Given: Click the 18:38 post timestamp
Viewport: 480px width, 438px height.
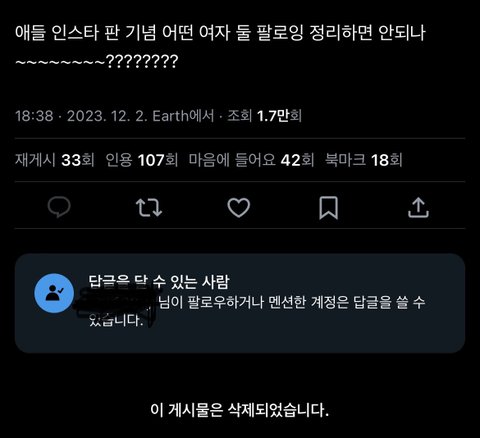Looking at the screenshot, I should pyautogui.click(x=34, y=116).
